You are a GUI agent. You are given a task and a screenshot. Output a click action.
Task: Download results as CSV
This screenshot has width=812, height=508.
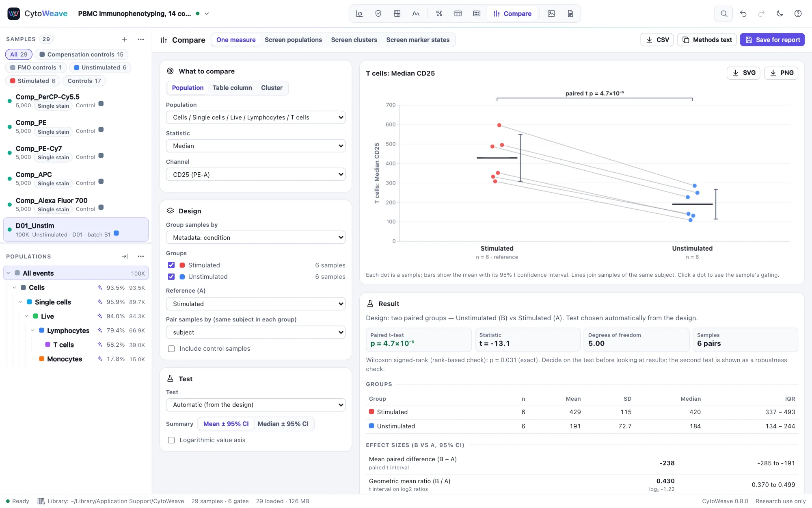click(x=657, y=40)
